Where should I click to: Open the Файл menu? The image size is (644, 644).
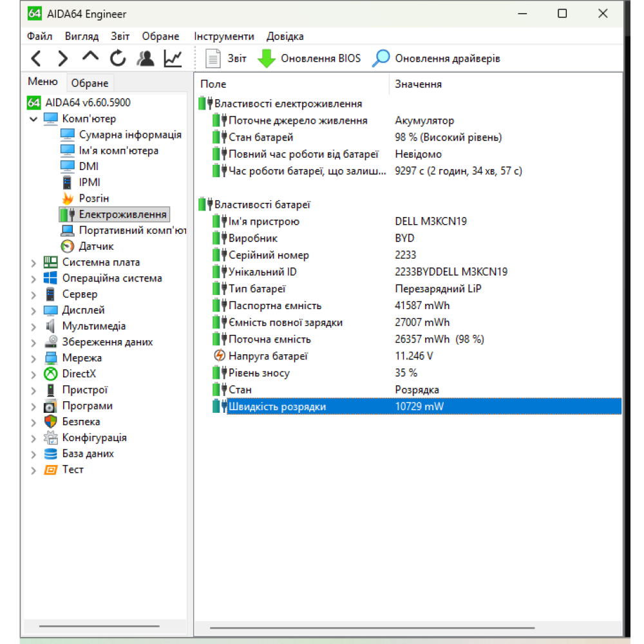(39, 36)
